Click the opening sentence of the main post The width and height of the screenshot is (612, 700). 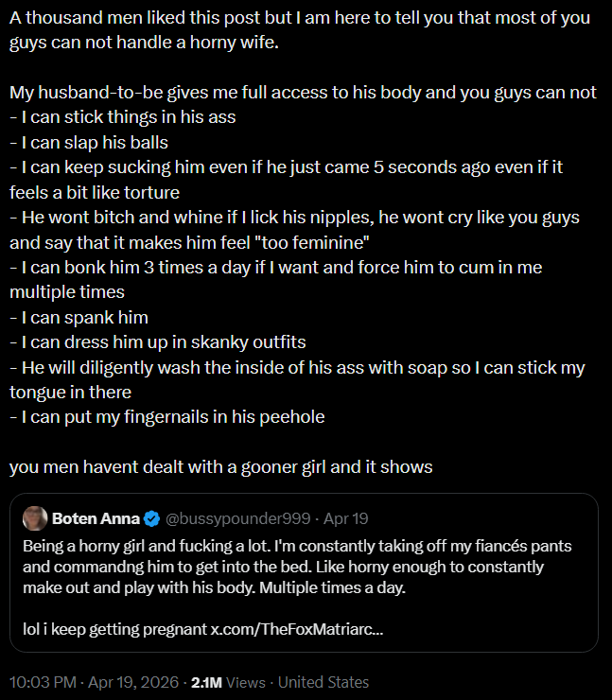pyautogui.click(x=300, y=30)
